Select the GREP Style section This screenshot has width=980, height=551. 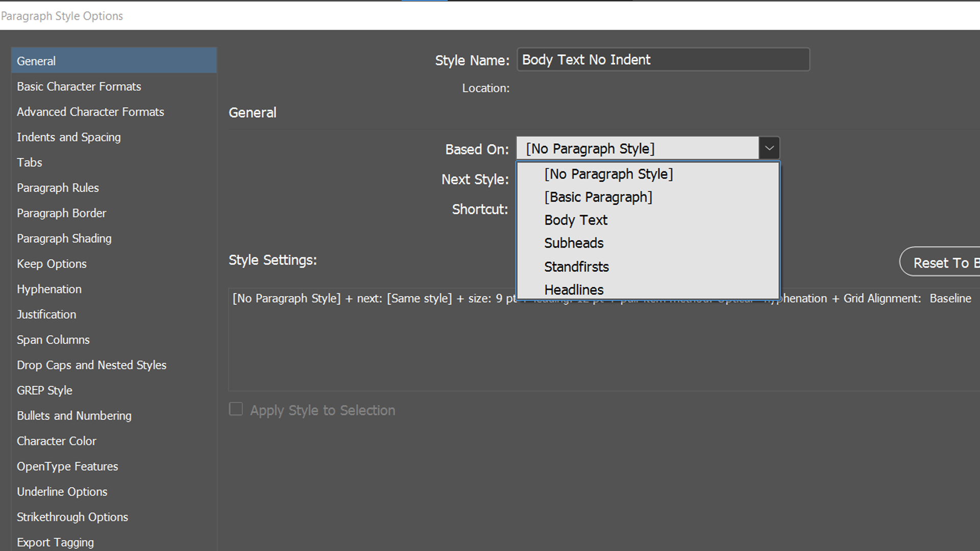tap(44, 391)
